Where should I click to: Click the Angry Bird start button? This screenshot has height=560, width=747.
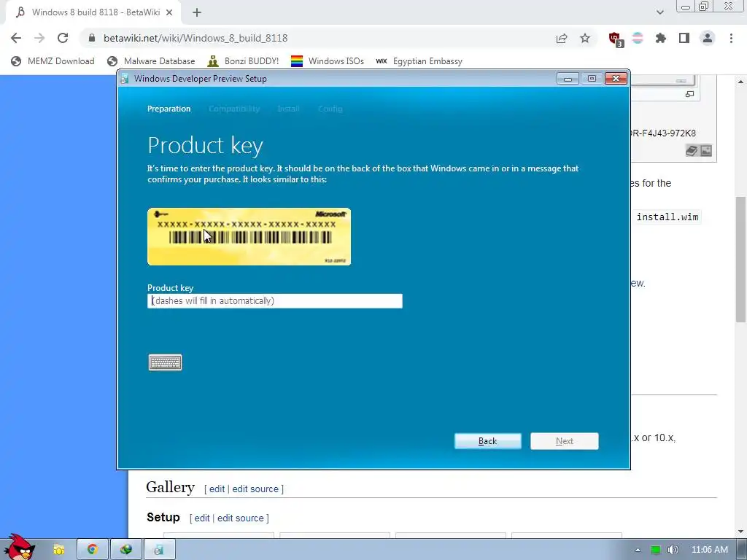point(18,548)
